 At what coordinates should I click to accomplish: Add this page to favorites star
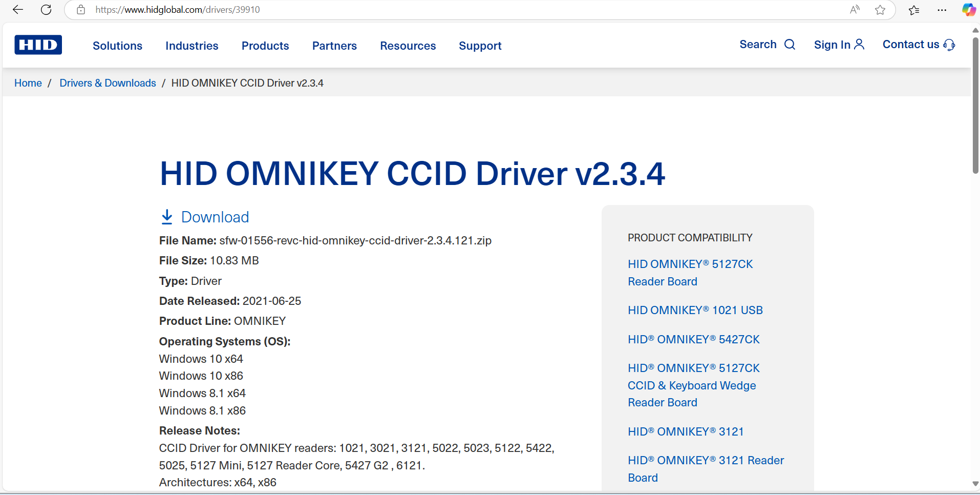pyautogui.click(x=880, y=9)
